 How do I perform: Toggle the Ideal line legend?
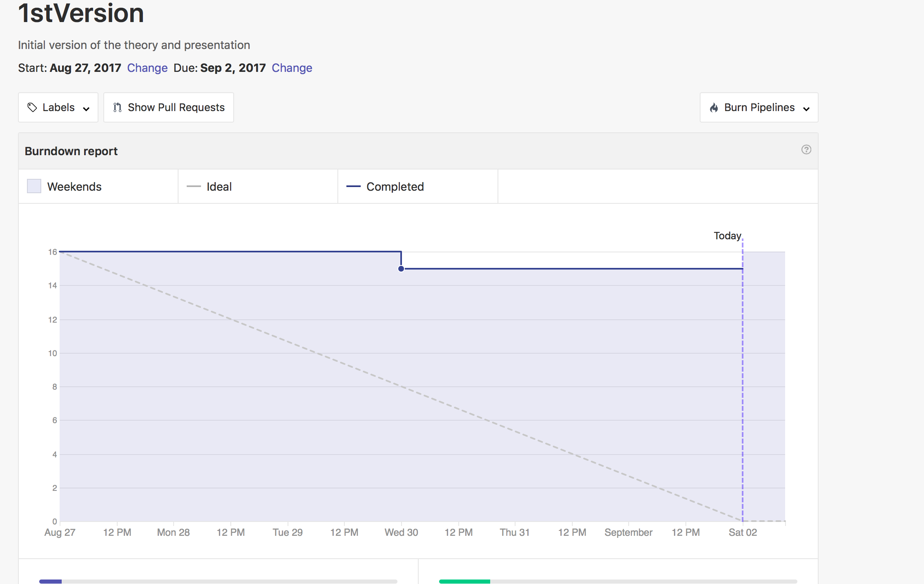point(258,187)
